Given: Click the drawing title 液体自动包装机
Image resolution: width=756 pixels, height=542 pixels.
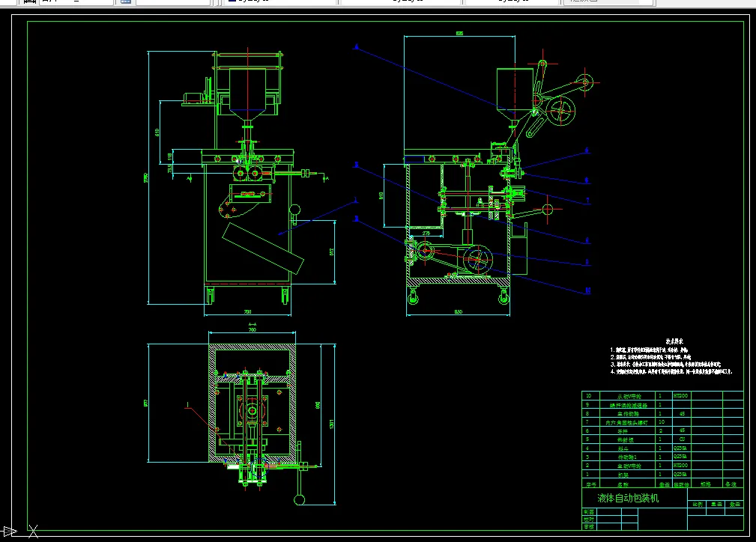Looking at the screenshot, I should [628, 498].
